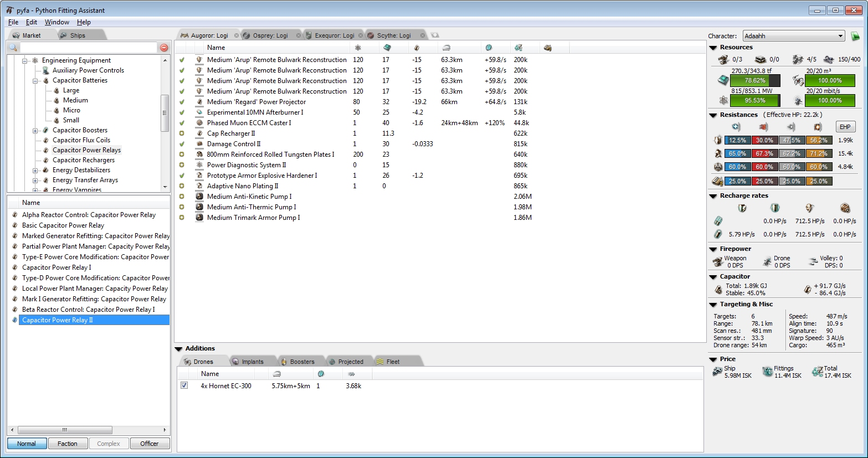Toggle state of Medium 'Regard' Power Projector
This screenshot has width=868, height=458.
(182, 102)
